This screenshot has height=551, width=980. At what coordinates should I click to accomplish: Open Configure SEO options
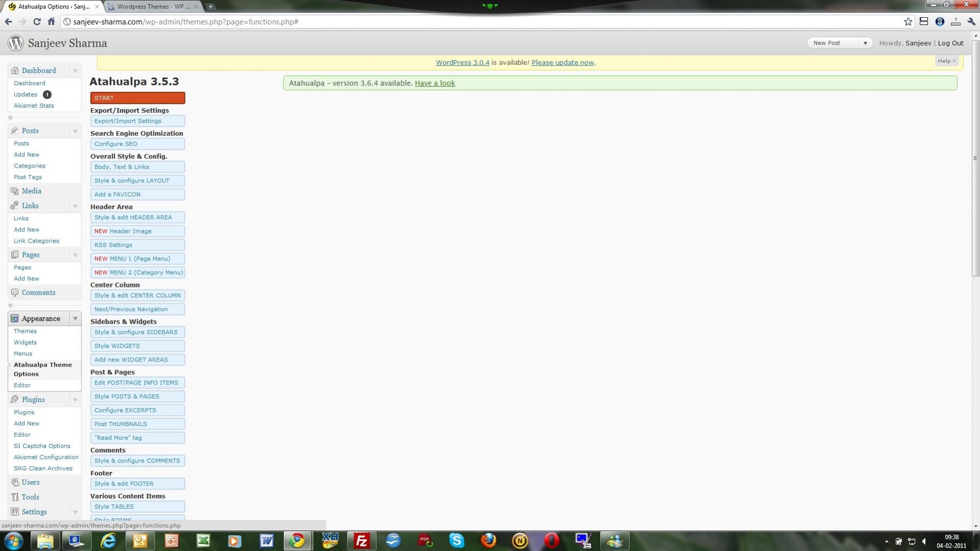(138, 143)
